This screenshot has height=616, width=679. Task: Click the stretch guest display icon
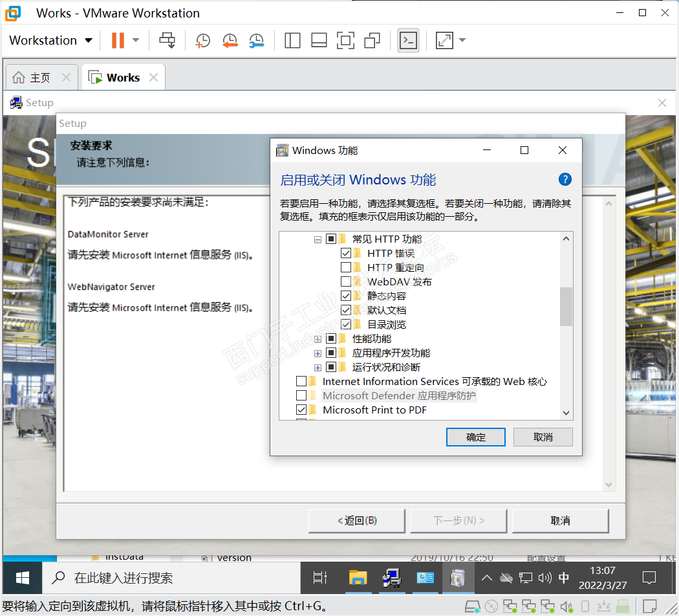[x=444, y=40]
